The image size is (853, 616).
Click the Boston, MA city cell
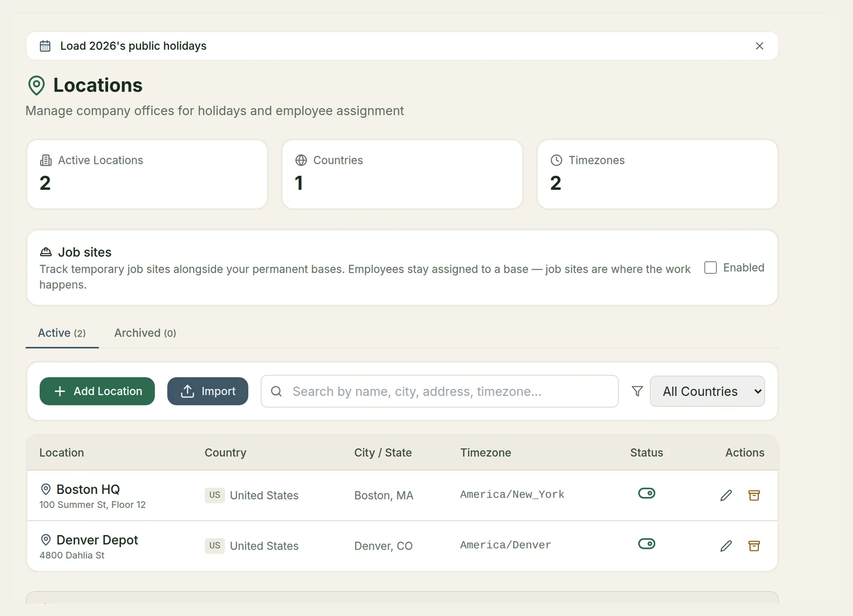[x=384, y=495]
